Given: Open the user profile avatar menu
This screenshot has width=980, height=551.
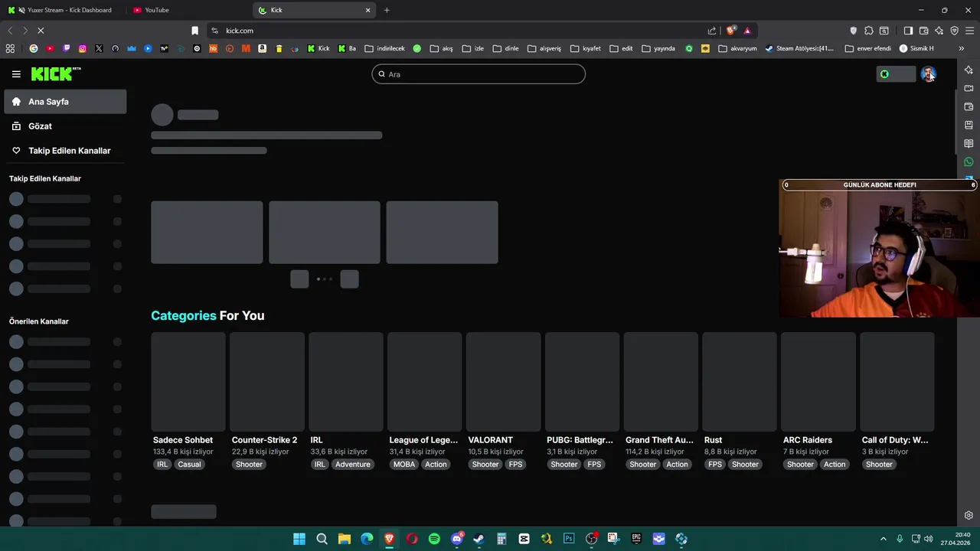Looking at the screenshot, I should click(928, 74).
